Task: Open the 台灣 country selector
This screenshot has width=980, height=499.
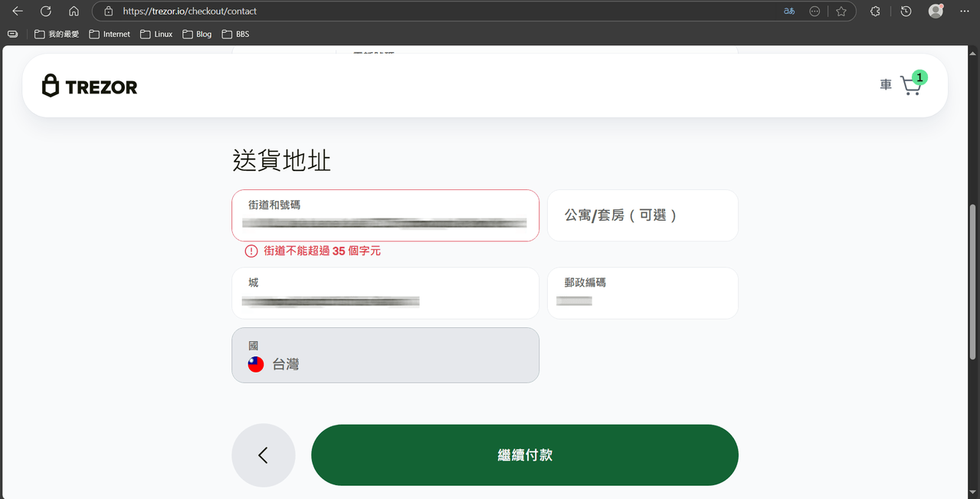Action: point(385,355)
